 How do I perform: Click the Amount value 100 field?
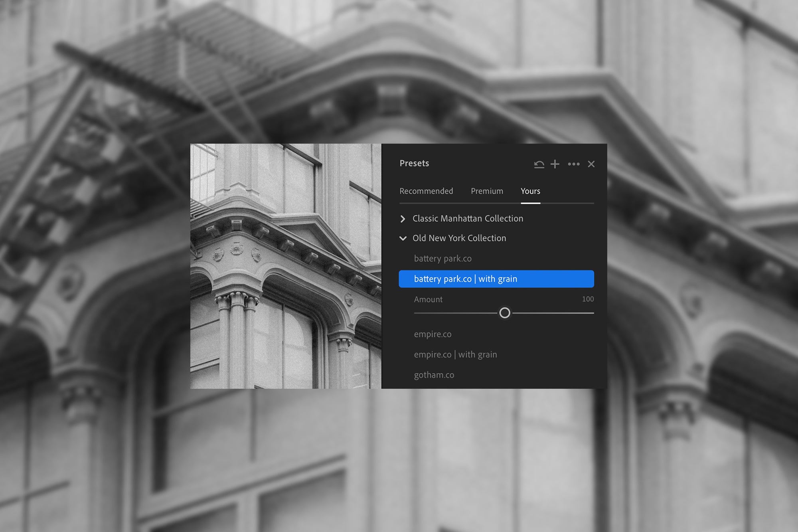click(588, 299)
